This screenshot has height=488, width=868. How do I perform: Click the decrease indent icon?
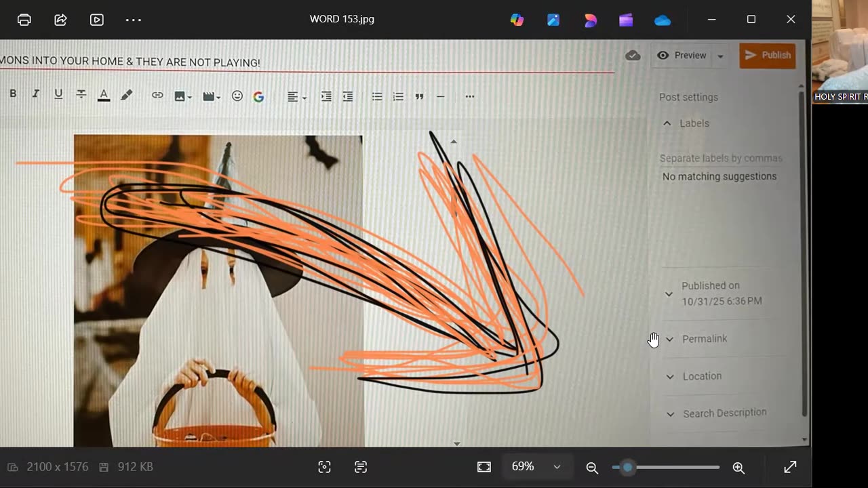(x=348, y=96)
